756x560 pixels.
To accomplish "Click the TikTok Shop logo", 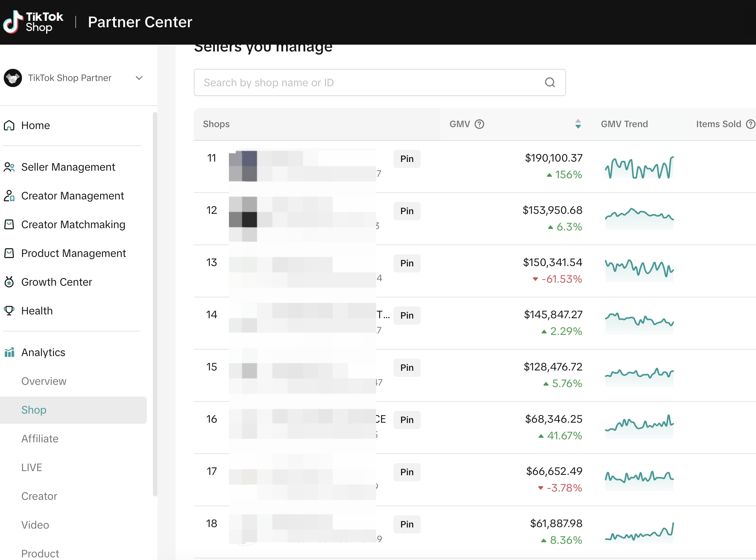I will tap(33, 22).
